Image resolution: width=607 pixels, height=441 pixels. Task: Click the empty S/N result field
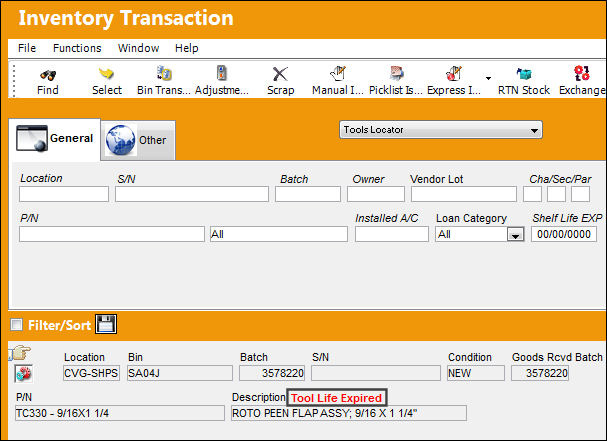(x=376, y=373)
